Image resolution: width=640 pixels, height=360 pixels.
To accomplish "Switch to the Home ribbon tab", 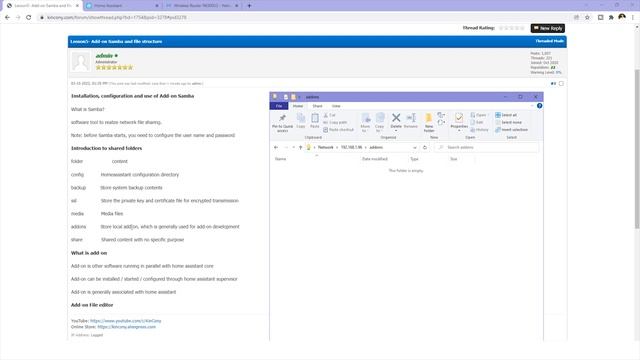I will (x=298, y=106).
